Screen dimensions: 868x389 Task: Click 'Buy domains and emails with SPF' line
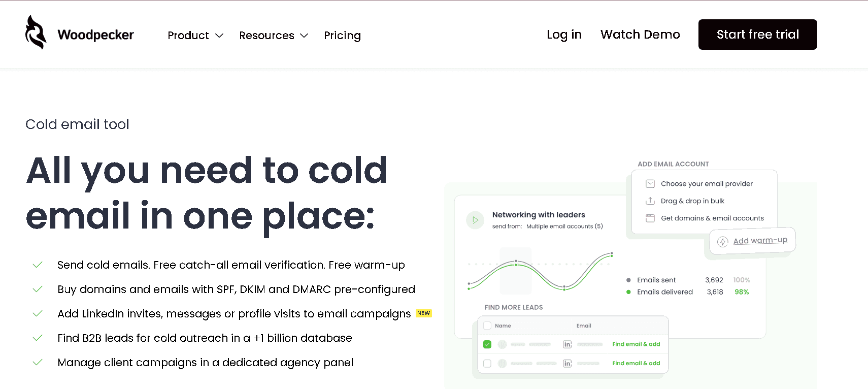[236, 289]
